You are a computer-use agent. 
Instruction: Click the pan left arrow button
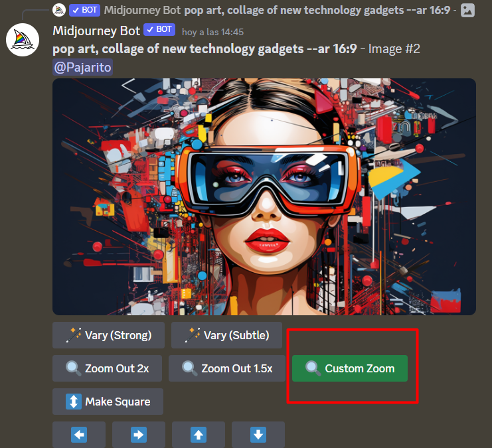(x=79, y=435)
